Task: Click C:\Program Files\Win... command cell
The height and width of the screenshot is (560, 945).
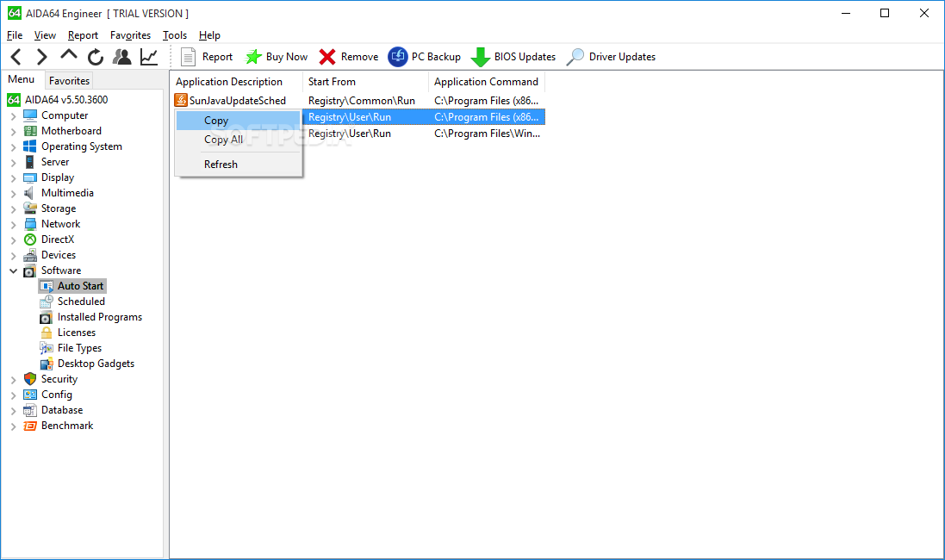Action: coord(487,134)
